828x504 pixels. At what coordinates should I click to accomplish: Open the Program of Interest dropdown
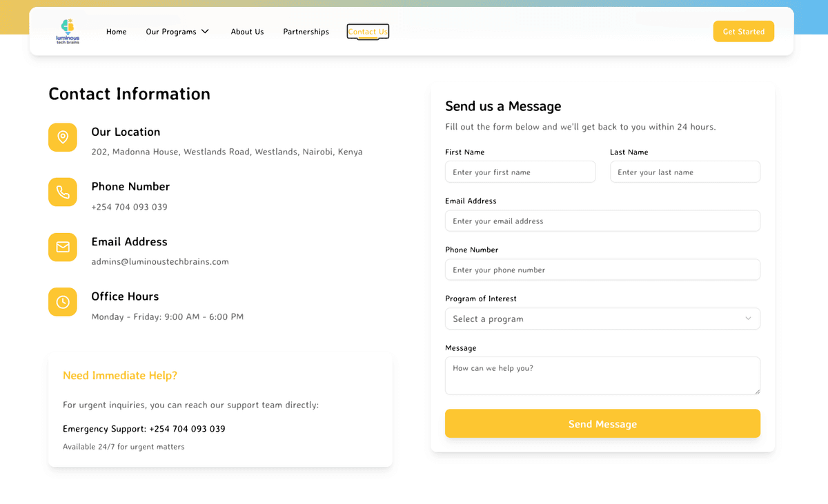(x=602, y=319)
